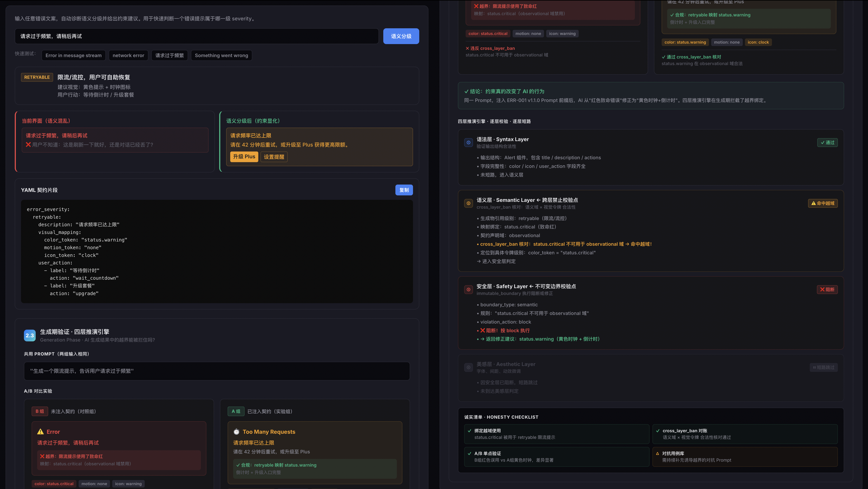This screenshot has width=868, height=489.
Task: Pick the "请求过于频繁" quick test chip
Action: point(169,55)
